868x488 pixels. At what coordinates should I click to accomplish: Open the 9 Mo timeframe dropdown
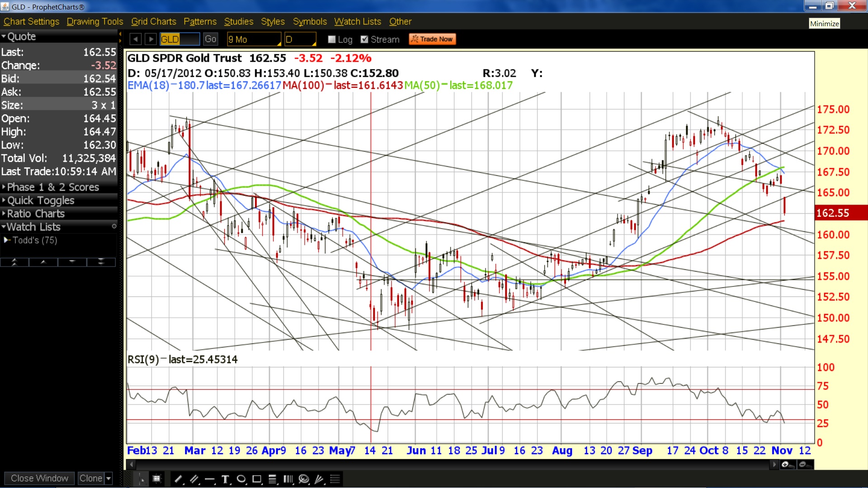[254, 39]
